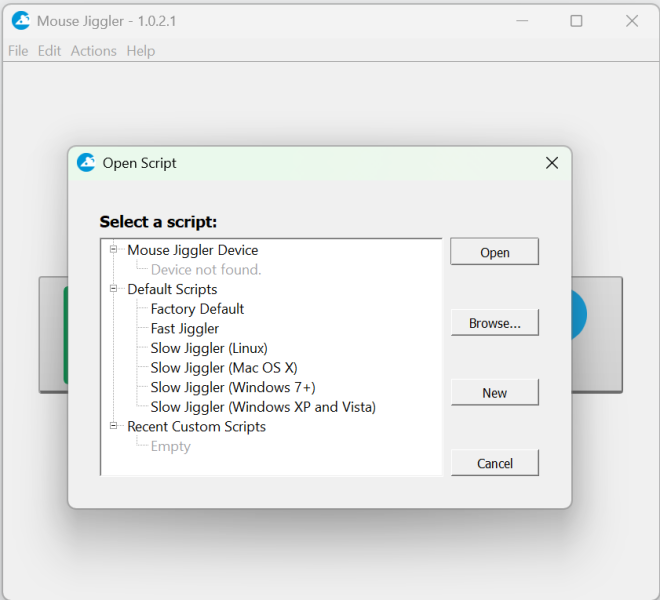Select the Factory Default script
The width and height of the screenshot is (660, 600).
coord(197,309)
